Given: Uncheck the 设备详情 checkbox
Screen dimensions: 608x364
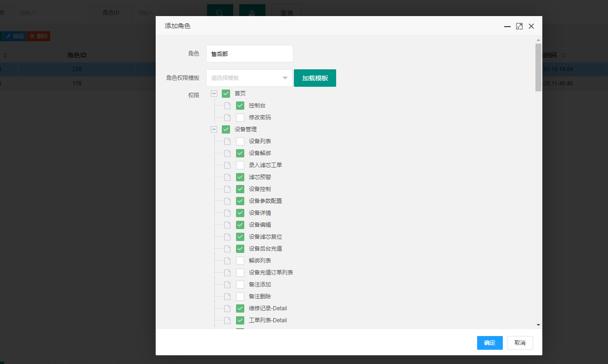Looking at the screenshot, I should 240,213.
